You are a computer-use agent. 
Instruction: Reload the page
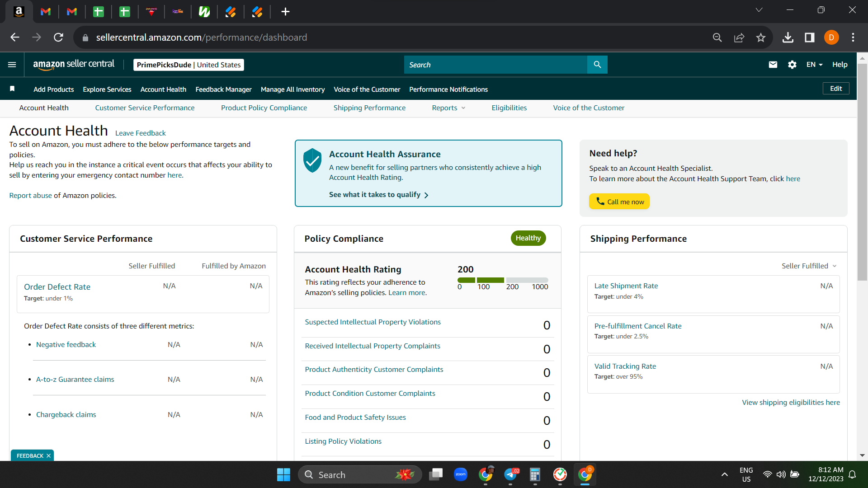(58, 38)
